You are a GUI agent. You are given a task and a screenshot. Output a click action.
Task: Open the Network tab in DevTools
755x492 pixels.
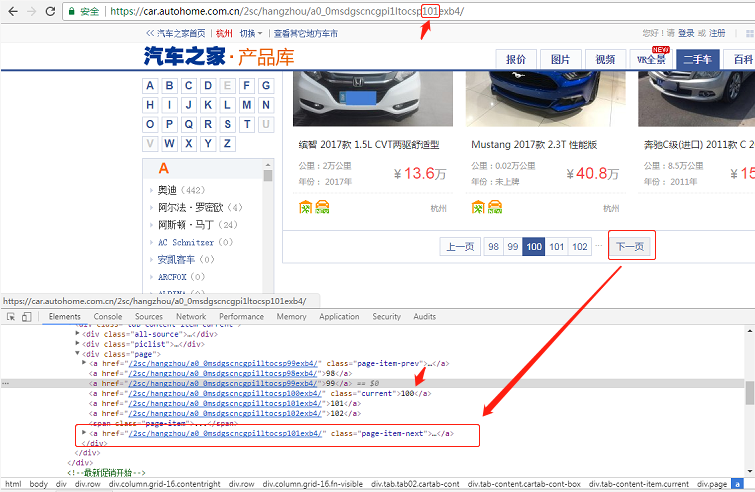[x=190, y=316]
